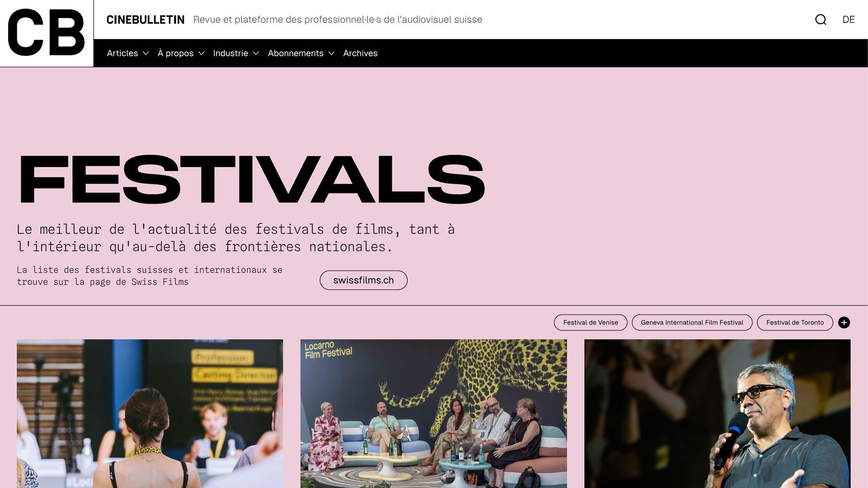Click the CB logo to go home
This screenshot has height=488, width=868.
point(47,33)
